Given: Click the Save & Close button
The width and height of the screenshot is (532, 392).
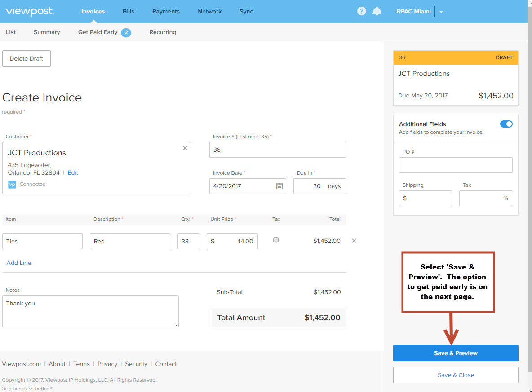Looking at the screenshot, I should (x=456, y=375).
